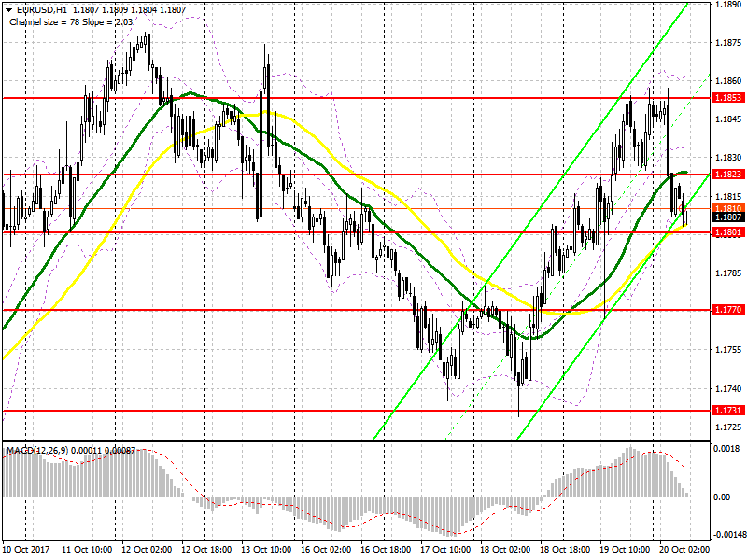The height and width of the screenshot is (560, 747).
Task: Click the 1.1830 price scale value
Action: coord(728,158)
